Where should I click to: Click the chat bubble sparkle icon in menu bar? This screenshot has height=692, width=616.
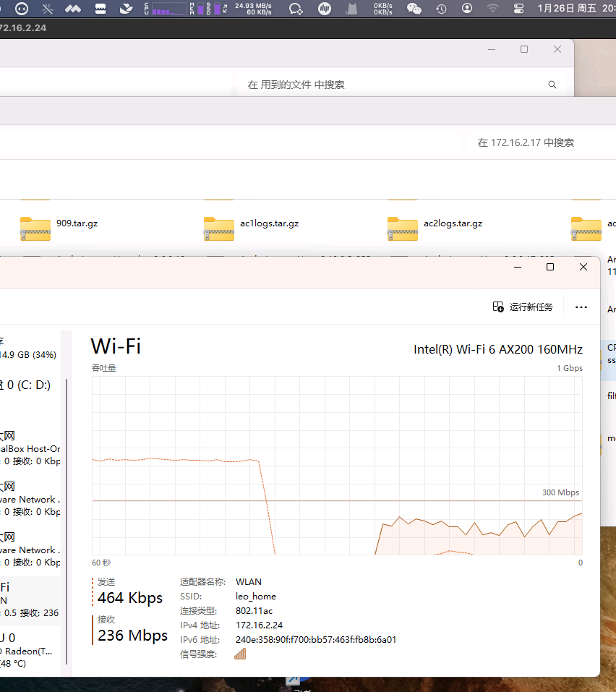(x=296, y=9)
